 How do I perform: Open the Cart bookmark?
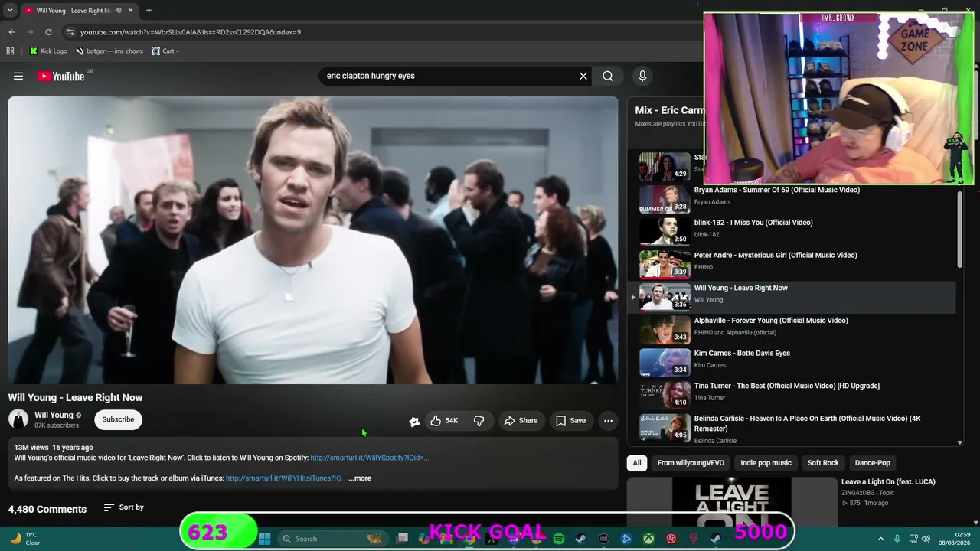coord(165,51)
